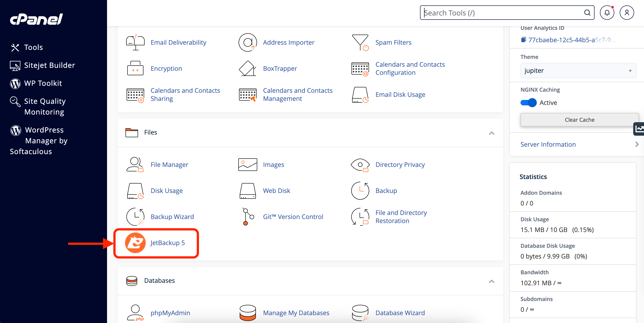
Task: Open Site Quality Monitoring sidebar item
Action: click(38, 106)
